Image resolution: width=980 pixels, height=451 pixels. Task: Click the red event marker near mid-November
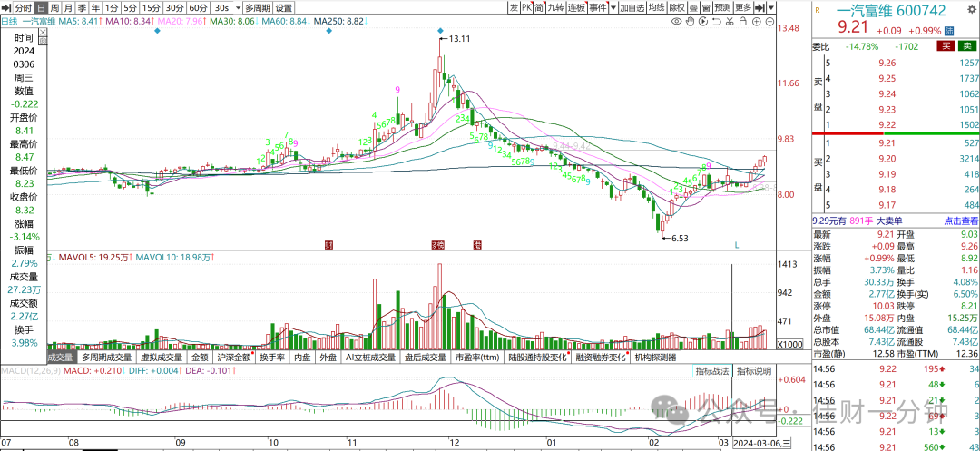coord(328,244)
